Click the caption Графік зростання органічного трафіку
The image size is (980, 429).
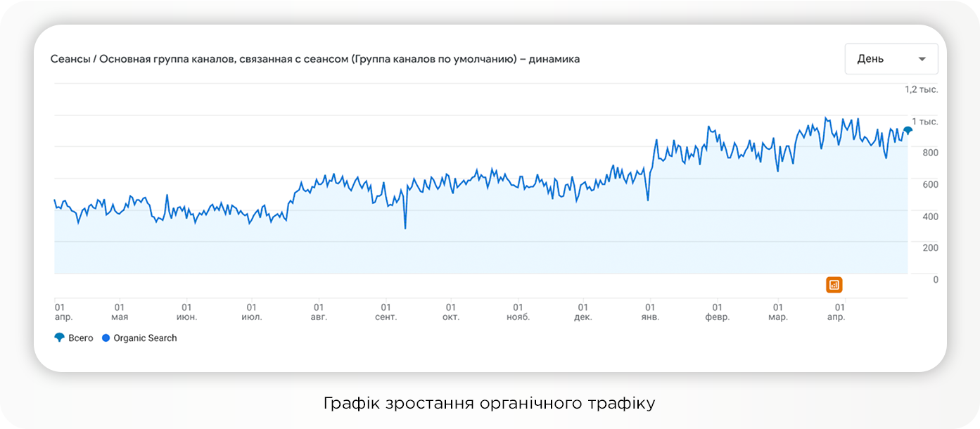click(x=489, y=403)
